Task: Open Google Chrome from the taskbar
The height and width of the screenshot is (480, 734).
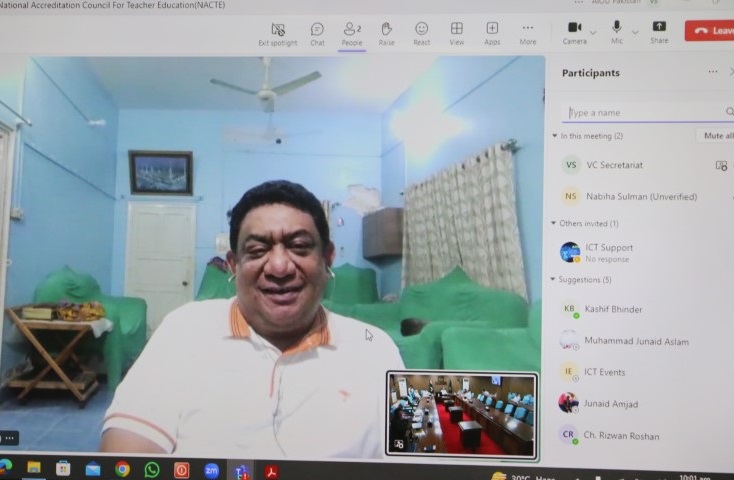Action: click(122, 469)
